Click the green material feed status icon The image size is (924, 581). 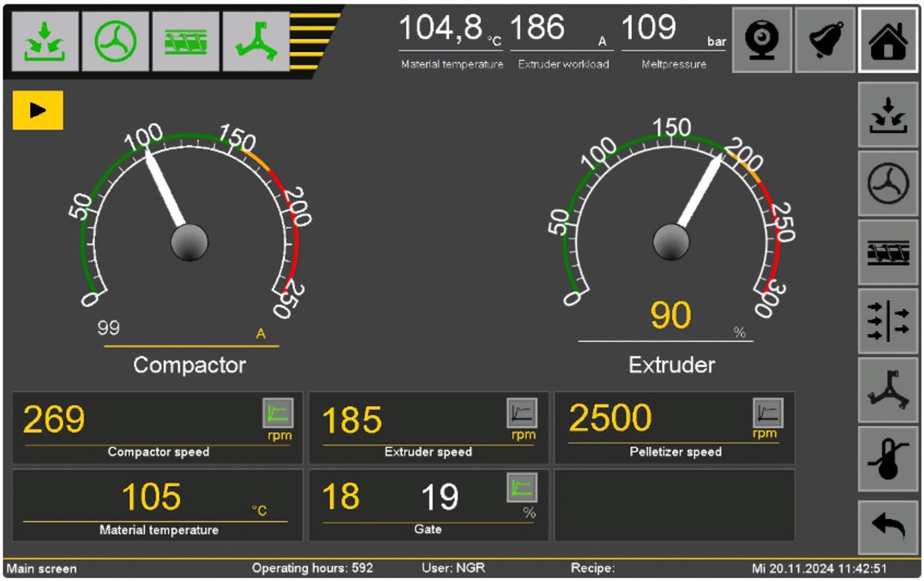[x=45, y=41]
